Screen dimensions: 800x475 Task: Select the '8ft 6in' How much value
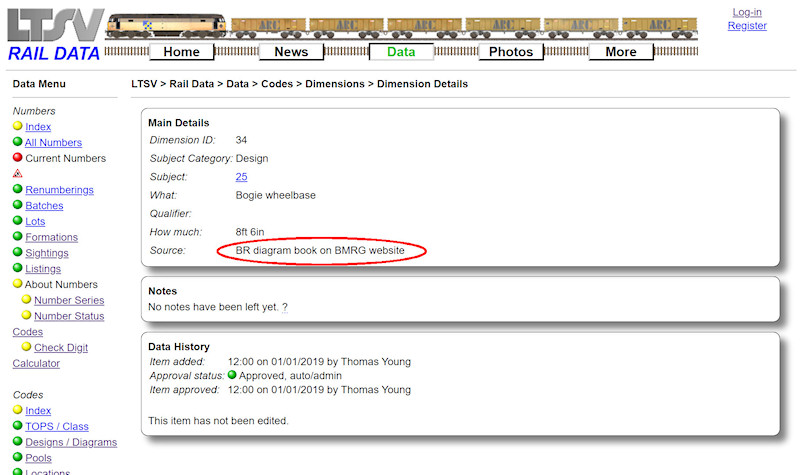[x=250, y=232]
